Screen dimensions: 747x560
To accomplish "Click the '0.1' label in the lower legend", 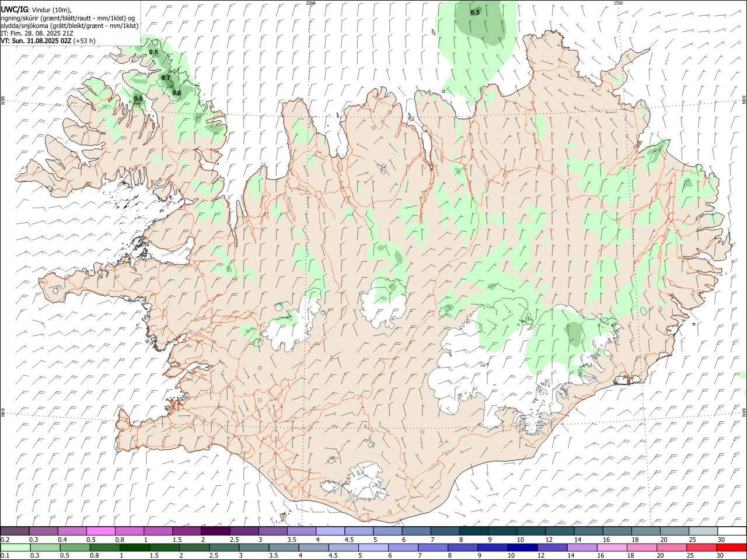I will point(5,556).
